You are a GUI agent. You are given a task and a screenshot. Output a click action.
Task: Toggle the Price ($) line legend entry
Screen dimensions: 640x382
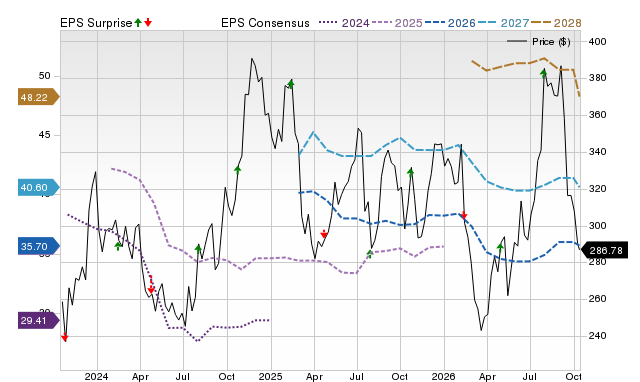539,42
